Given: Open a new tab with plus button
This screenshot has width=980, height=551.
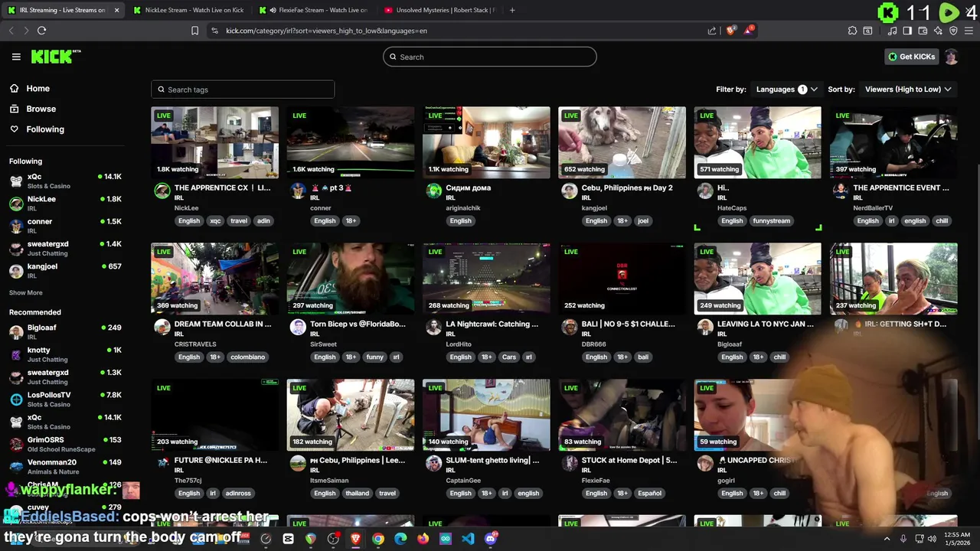Looking at the screenshot, I should pyautogui.click(x=512, y=10).
